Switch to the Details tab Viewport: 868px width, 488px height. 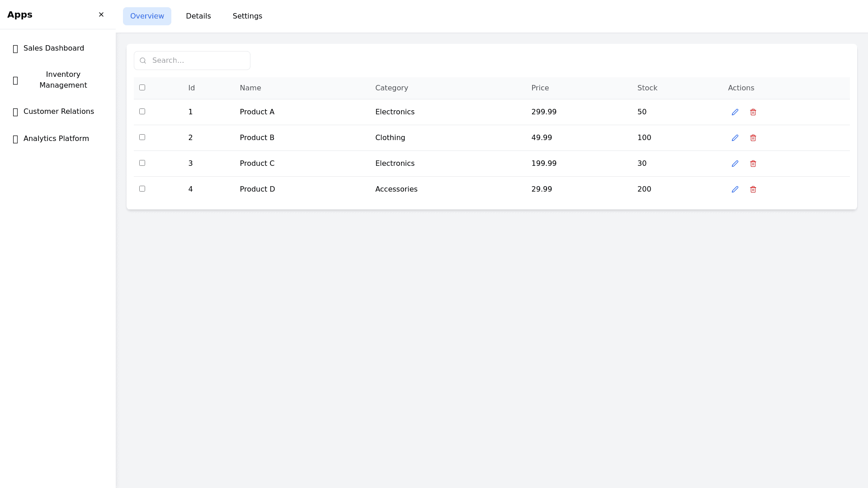pyautogui.click(x=198, y=16)
